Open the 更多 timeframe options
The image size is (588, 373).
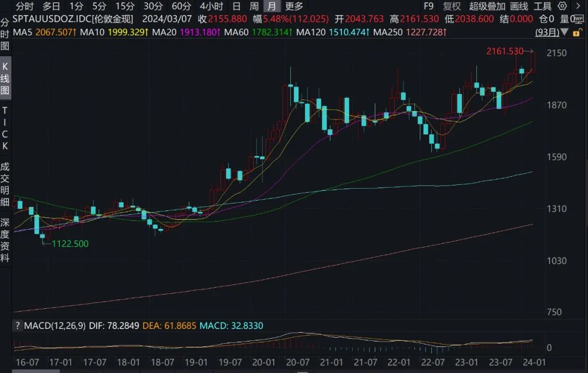[x=294, y=7]
